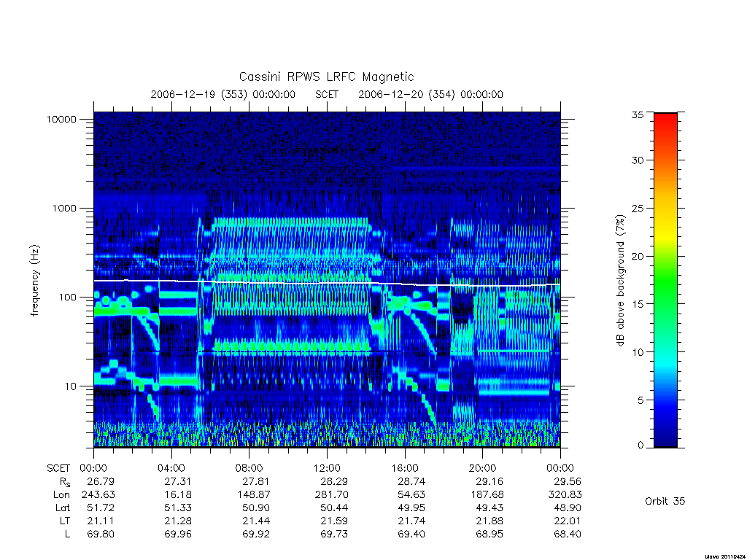Click the 'Orbit 35' text

point(665,501)
